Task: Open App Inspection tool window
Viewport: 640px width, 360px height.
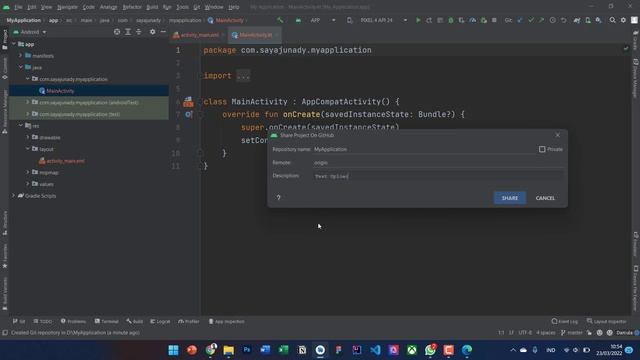Action: pos(227,322)
